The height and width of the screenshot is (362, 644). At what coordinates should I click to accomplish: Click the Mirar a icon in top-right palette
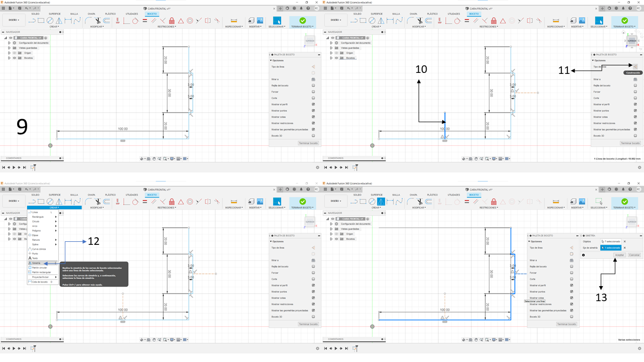coord(635,79)
